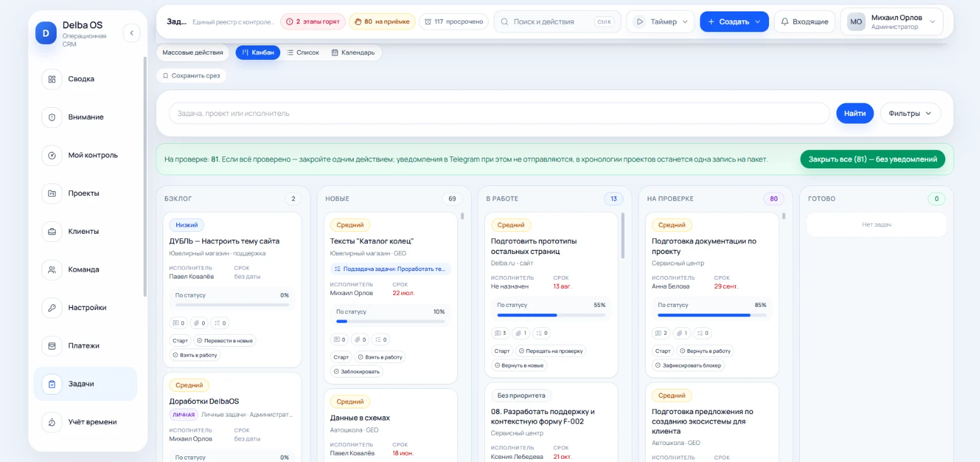Click Закрыть все (81) — без уведомлений
This screenshot has width=980, height=462.
point(873,159)
